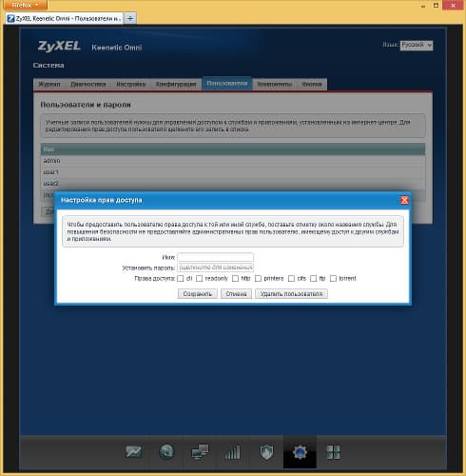Viewport: 466px width, 476px height.
Task: Open the security shield icon
Action: pyautogui.click(x=266, y=452)
